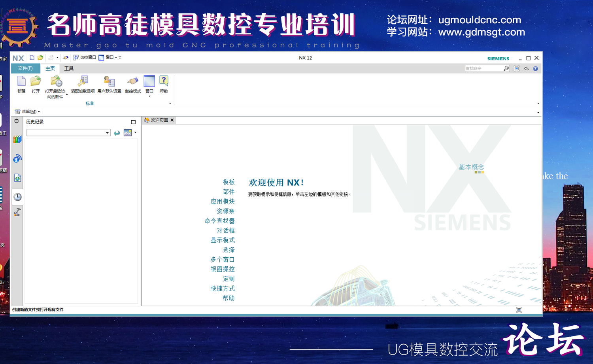Click the 模板 link
Image resolution: width=593 pixels, height=364 pixels.
point(229,182)
